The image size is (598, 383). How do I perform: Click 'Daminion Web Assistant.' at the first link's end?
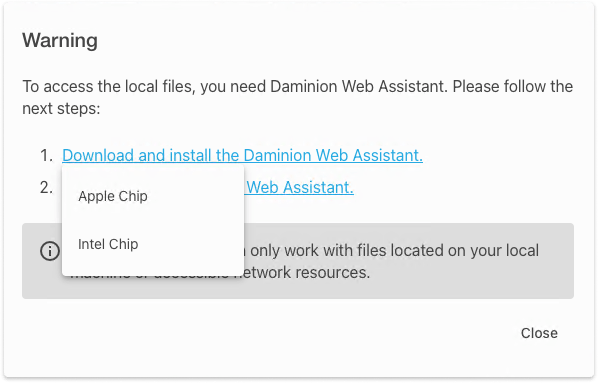click(x=333, y=155)
